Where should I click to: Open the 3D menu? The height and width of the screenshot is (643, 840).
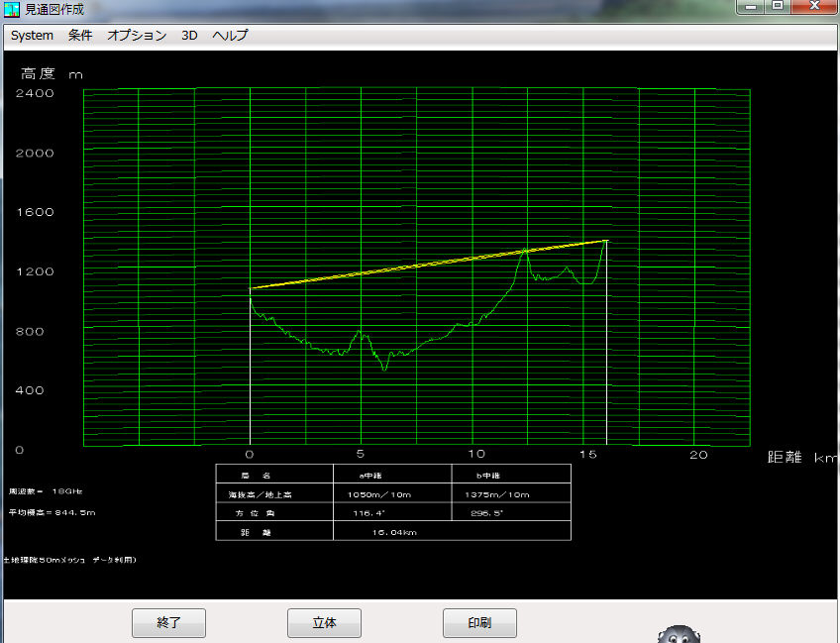point(189,35)
